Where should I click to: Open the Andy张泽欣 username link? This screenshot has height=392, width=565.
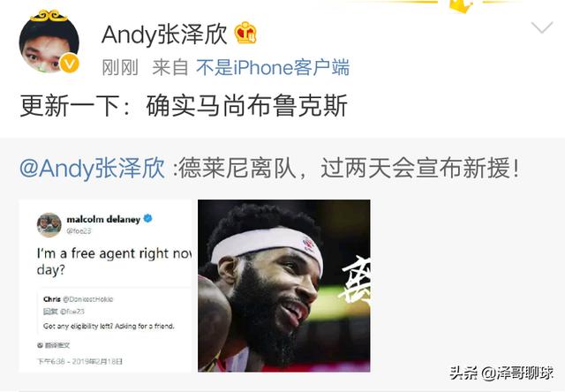[164, 34]
